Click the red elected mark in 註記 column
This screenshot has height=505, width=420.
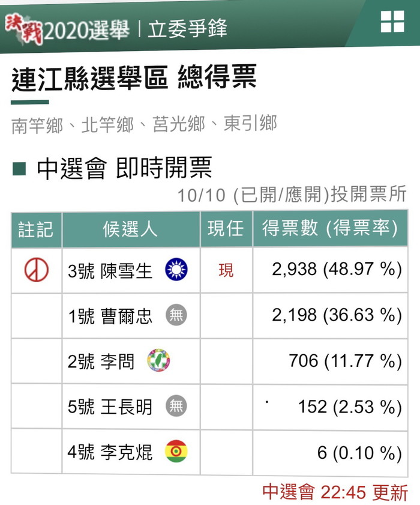coord(37,270)
